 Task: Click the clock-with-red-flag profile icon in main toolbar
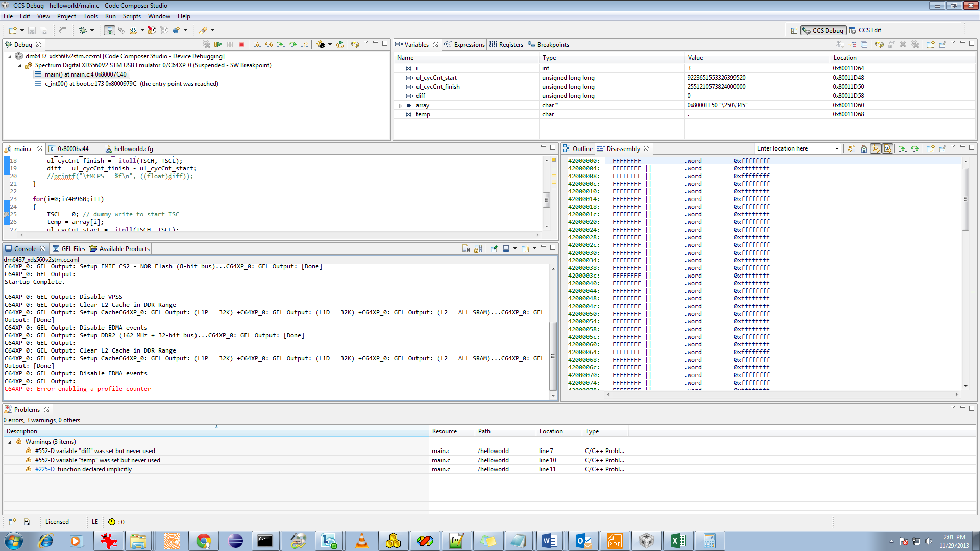point(152,31)
